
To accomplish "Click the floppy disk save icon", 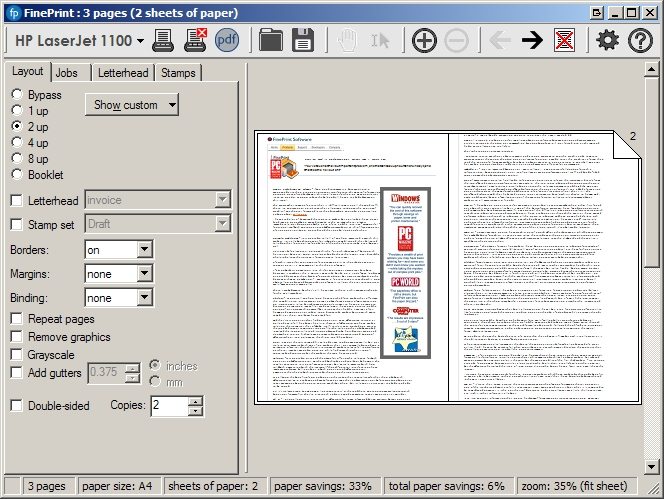I will (x=303, y=40).
